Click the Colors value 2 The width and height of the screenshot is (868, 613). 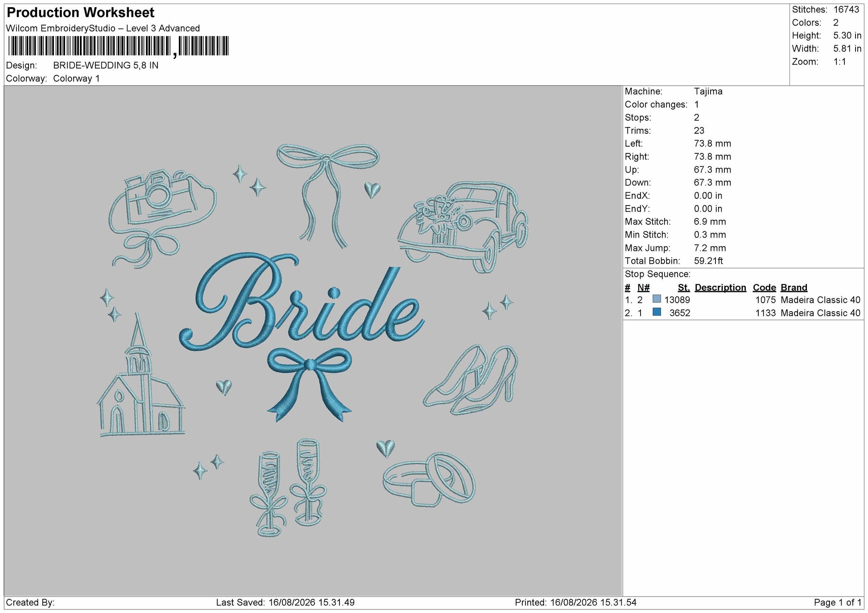coord(836,22)
